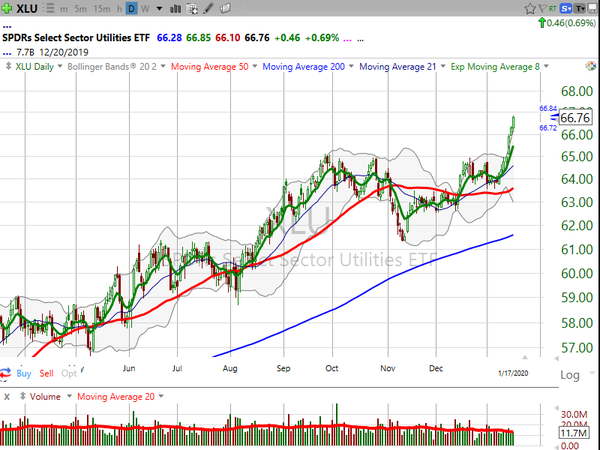Click the 11.7M volume label on axis
This screenshot has width=600, height=450.
coord(573,433)
